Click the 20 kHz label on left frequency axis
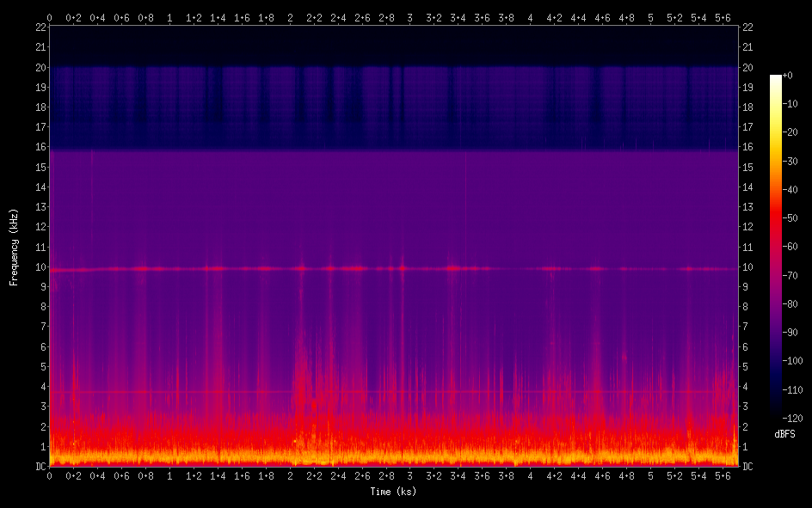Screen dimensions: 812x508 (39, 67)
